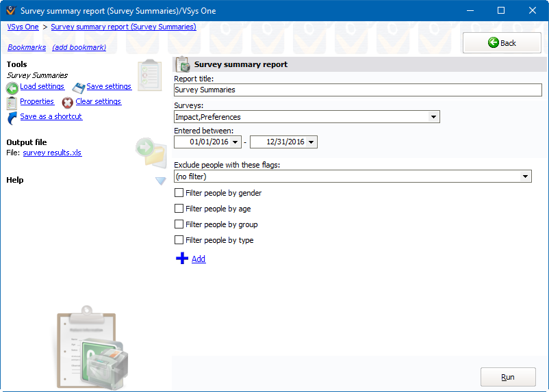Open the Surveys dropdown list
This screenshot has height=392, width=549.
[x=433, y=117]
